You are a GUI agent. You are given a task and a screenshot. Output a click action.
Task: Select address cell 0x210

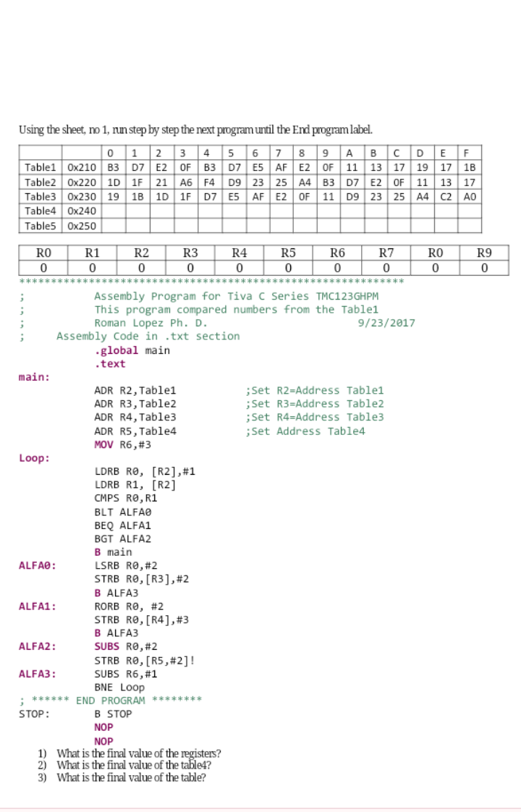82,167
